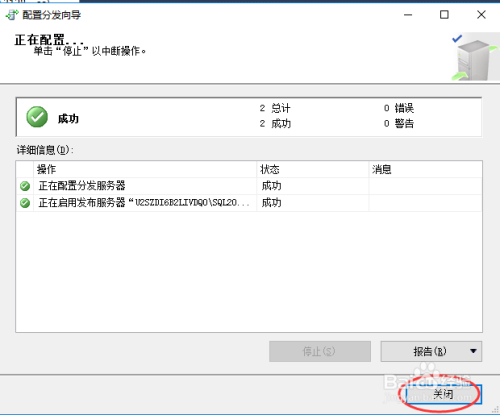Maximize the 配置分发向导 window

[x=444, y=15]
